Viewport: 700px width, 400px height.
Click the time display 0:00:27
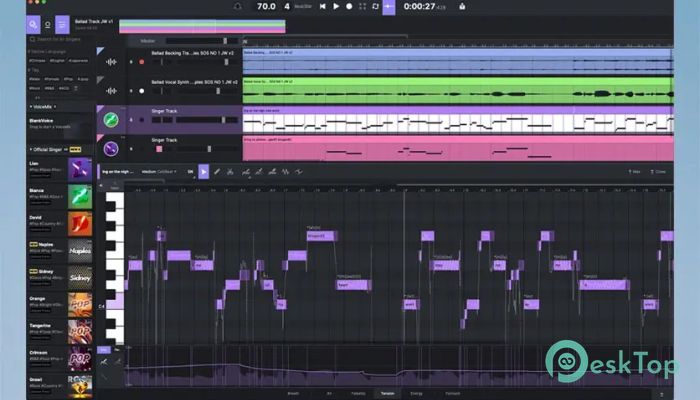419,6
